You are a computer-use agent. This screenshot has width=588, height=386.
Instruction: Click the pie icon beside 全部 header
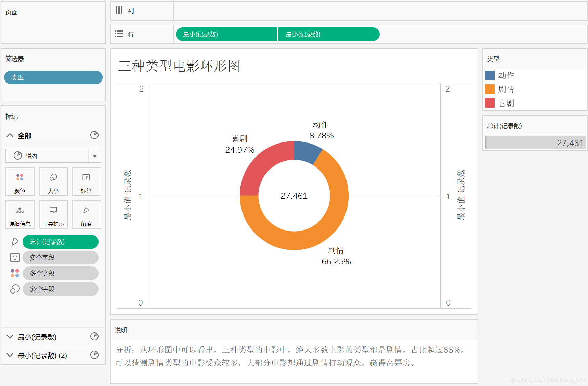point(94,135)
